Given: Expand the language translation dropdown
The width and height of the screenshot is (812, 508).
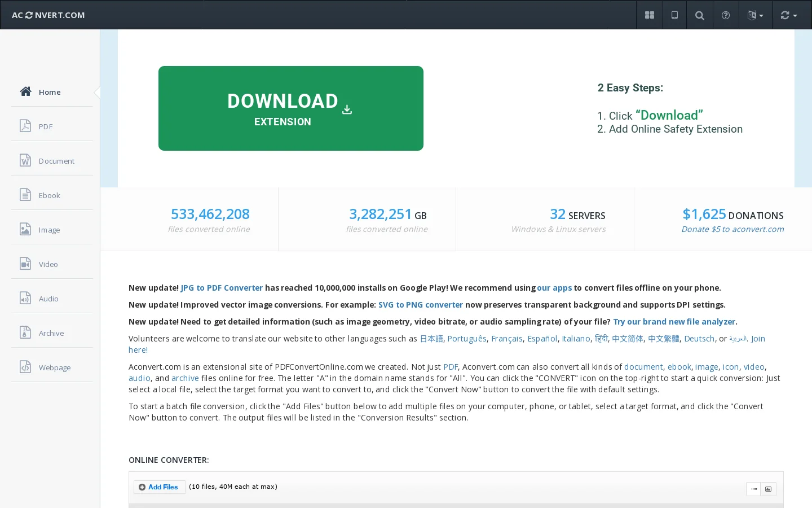Looking at the screenshot, I should pos(755,15).
